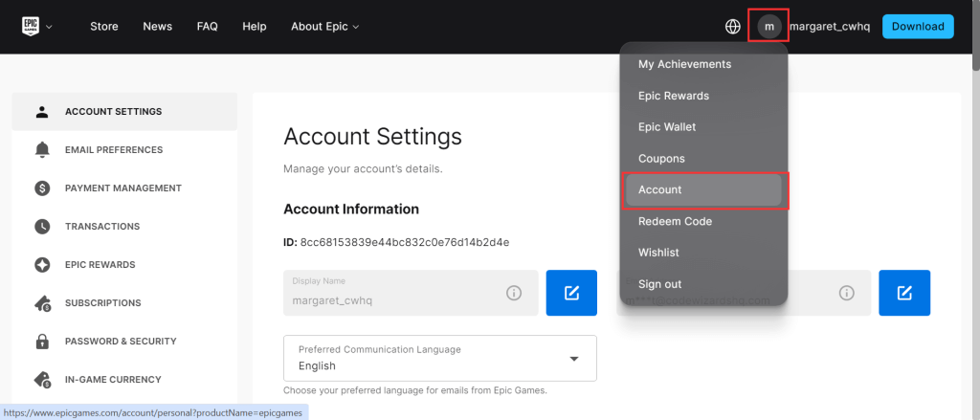
Task: Open Password & Security settings
Action: coord(120,342)
